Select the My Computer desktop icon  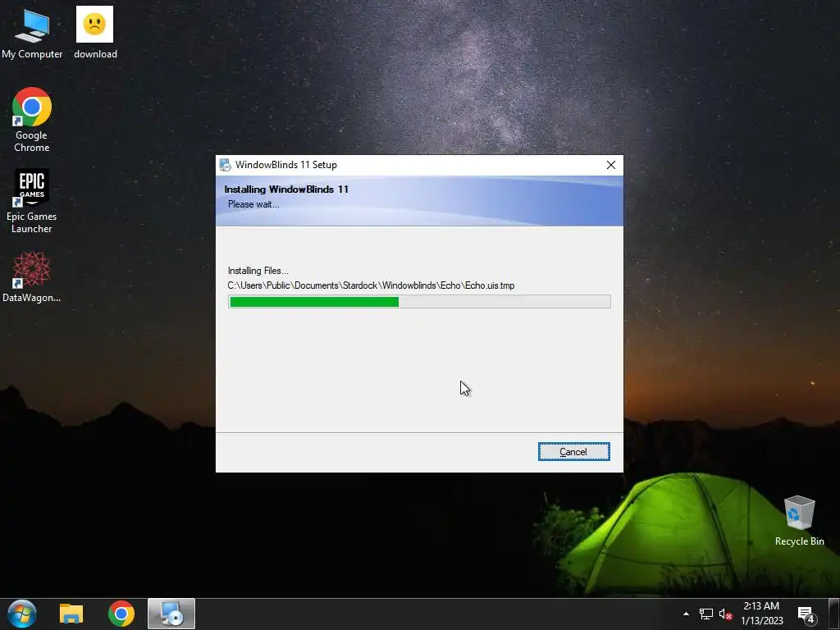32,33
